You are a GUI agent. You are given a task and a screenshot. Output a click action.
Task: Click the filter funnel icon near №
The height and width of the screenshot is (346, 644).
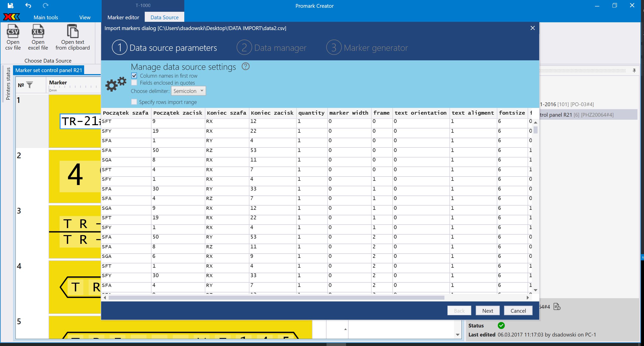30,85
